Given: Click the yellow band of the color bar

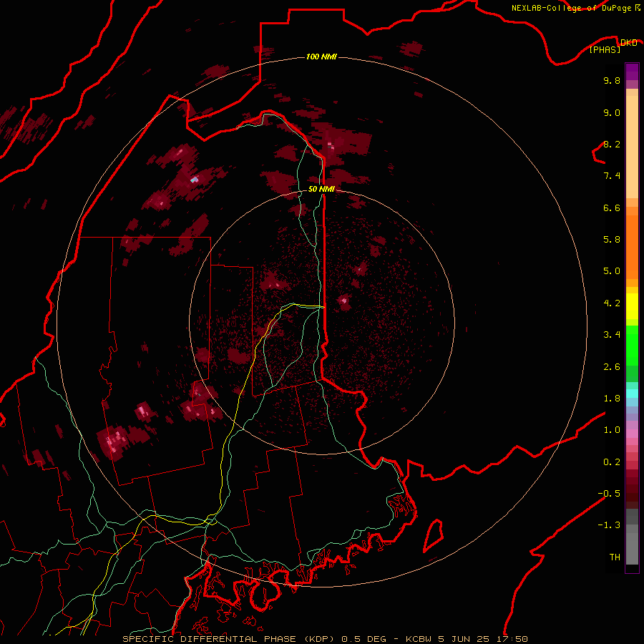Looking at the screenshot, I should pyautogui.click(x=632, y=306).
